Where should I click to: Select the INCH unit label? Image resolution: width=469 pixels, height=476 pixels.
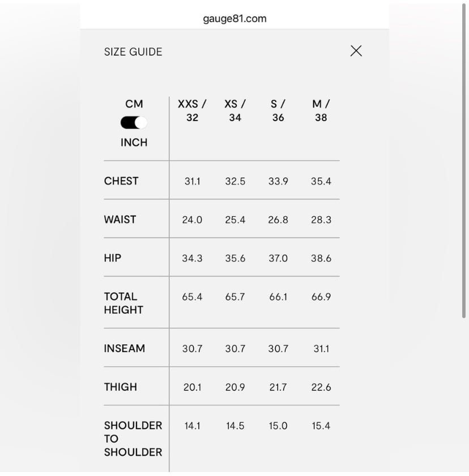click(x=134, y=143)
